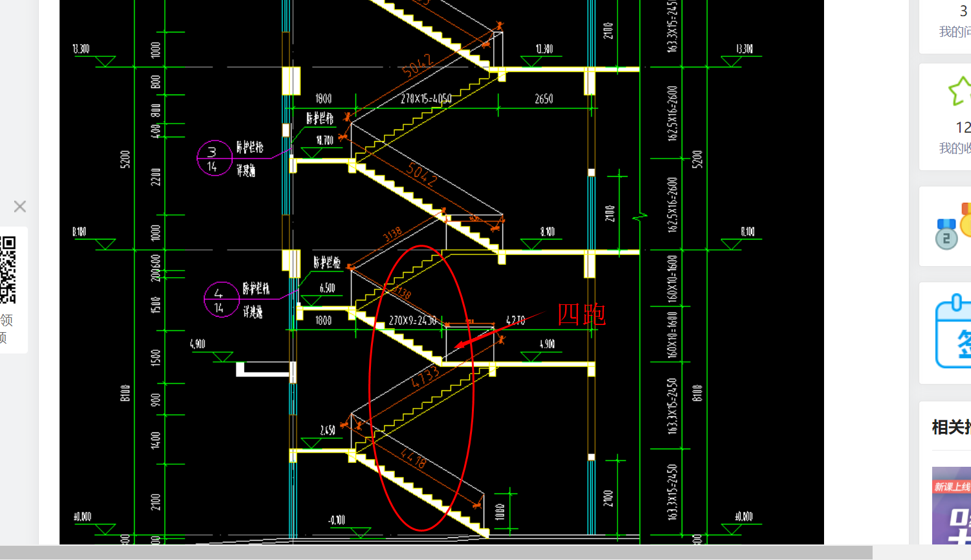Click the horizontal scrollbar at page bottom
Image resolution: width=971 pixels, height=560 pixels.
point(436,552)
